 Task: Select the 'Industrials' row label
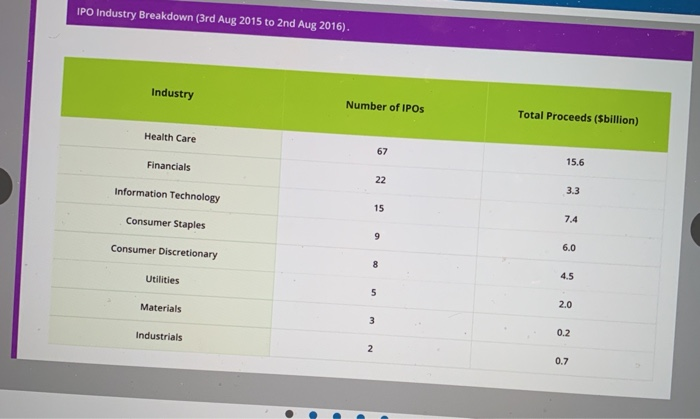(159, 336)
